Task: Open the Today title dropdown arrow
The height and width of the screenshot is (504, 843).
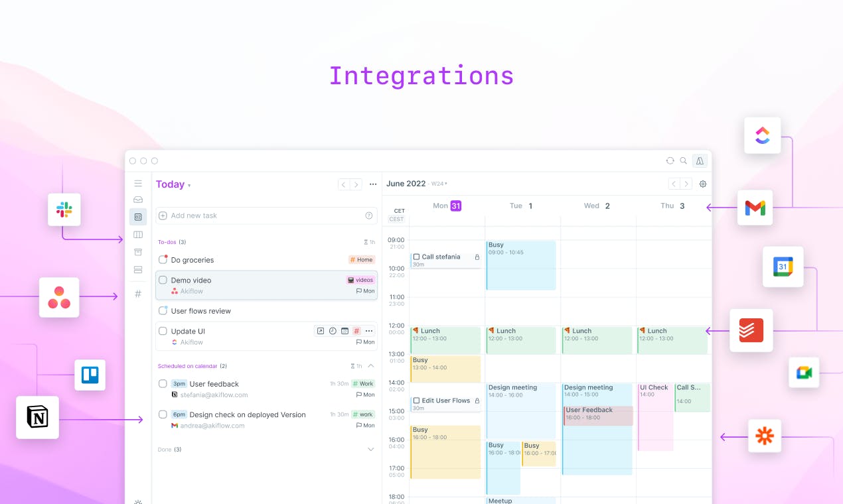Action: (189, 186)
